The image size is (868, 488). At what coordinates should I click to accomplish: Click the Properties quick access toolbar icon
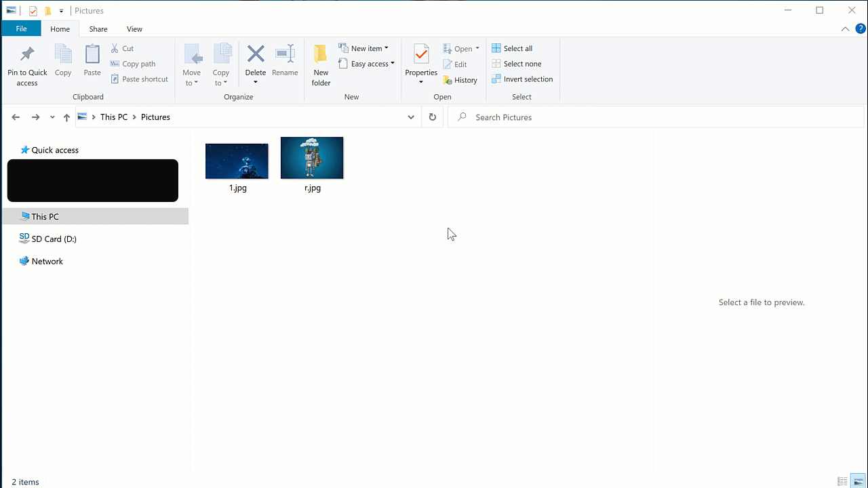pyautogui.click(x=33, y=11)
